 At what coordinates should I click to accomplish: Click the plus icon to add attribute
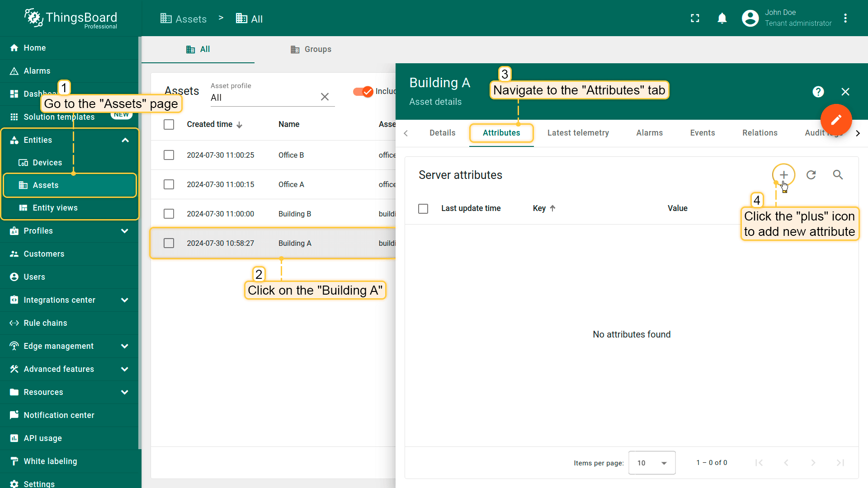[x=783, y=175]
